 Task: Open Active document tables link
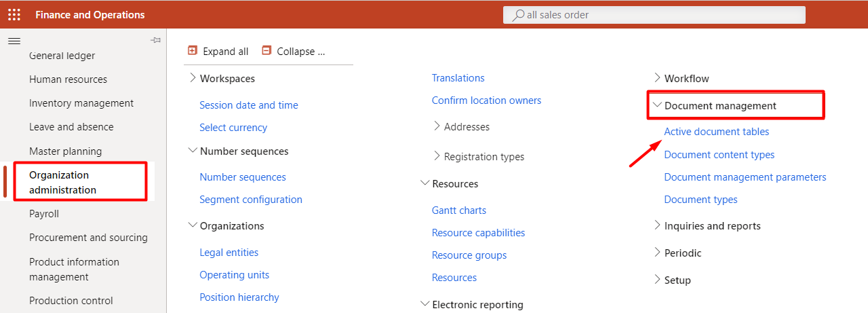tap(717, 132)
